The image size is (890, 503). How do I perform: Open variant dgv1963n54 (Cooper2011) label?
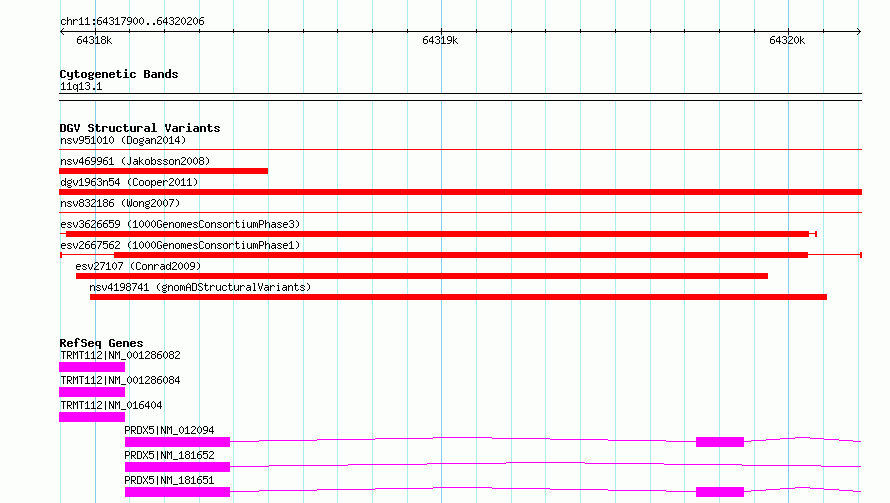pyautogui.click(x=129, y=182)
